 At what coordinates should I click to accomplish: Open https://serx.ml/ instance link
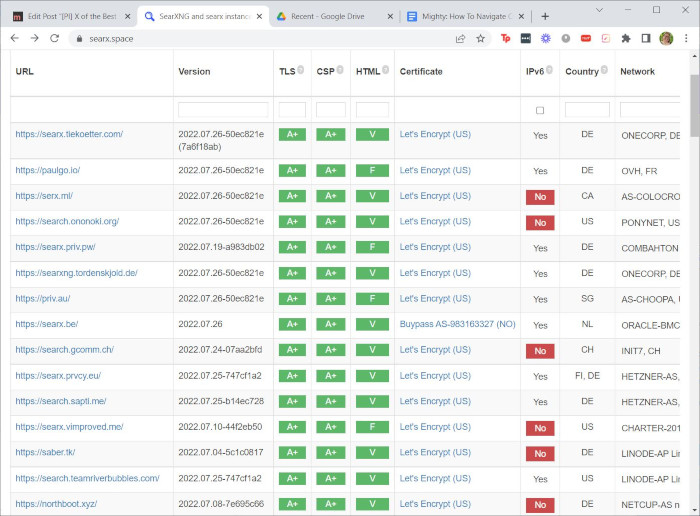(44, 196)
